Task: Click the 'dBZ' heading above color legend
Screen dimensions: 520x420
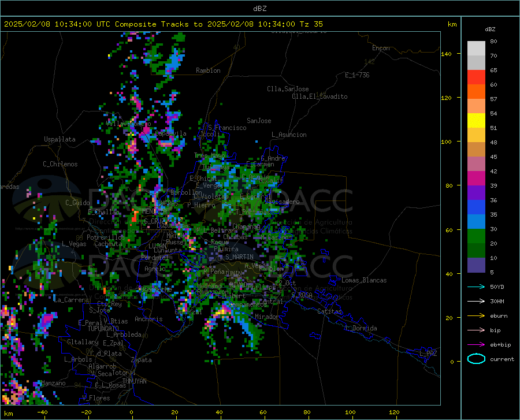Action: [x=490, y=29]
